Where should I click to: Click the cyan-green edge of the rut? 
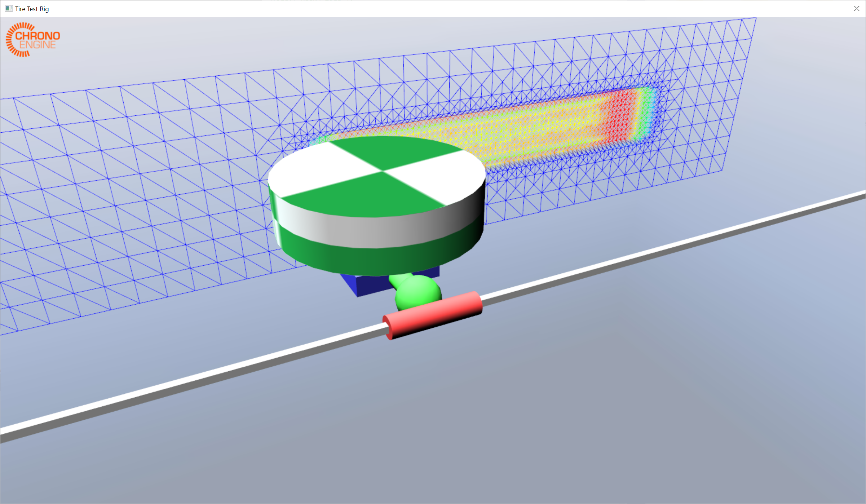point(647,112)
